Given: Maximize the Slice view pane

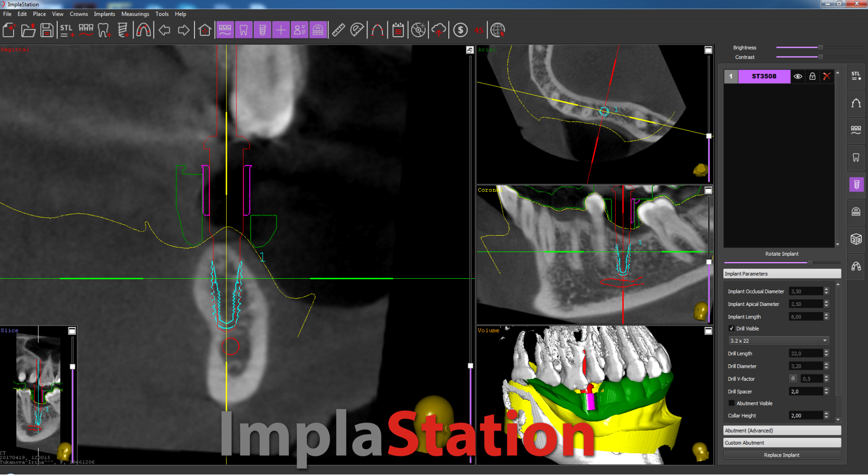Looking at the screenshot, I should tap(72, 331).
